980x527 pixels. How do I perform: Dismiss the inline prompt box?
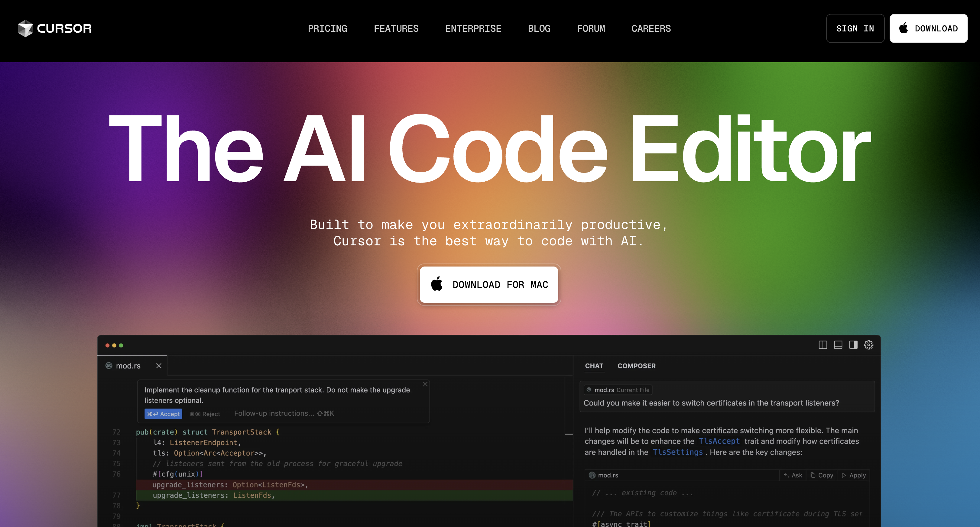click(x=425, y=384)
